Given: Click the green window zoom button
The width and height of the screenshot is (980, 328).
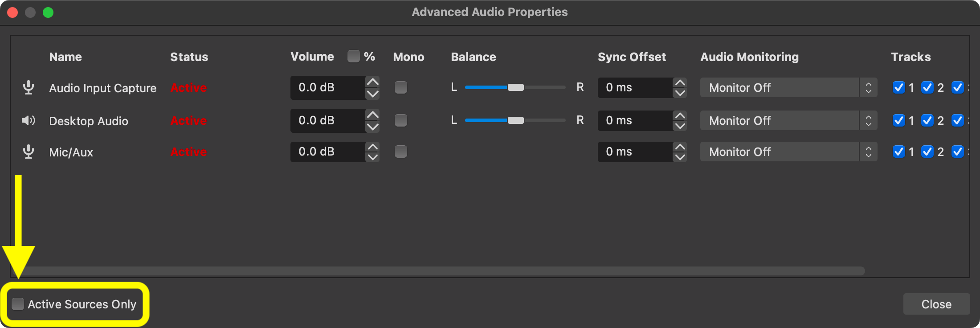Looking at the screenshot, I should pos(48,12).
